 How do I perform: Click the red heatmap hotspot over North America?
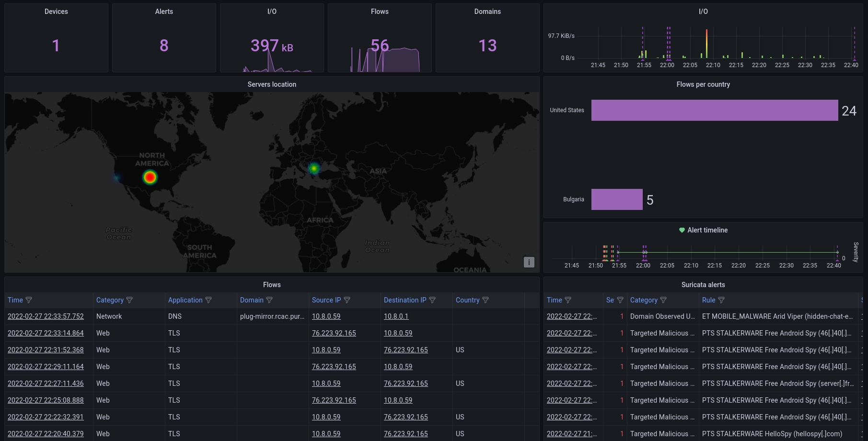point(150,177)
